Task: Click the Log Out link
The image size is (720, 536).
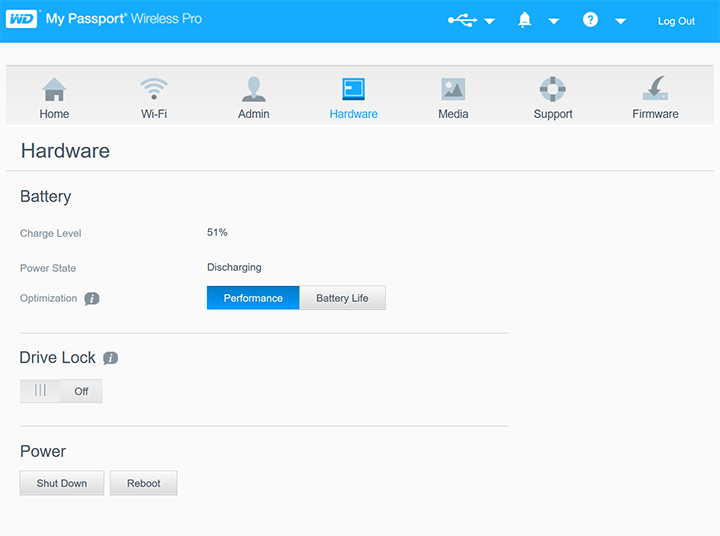Action: (676, 21)
